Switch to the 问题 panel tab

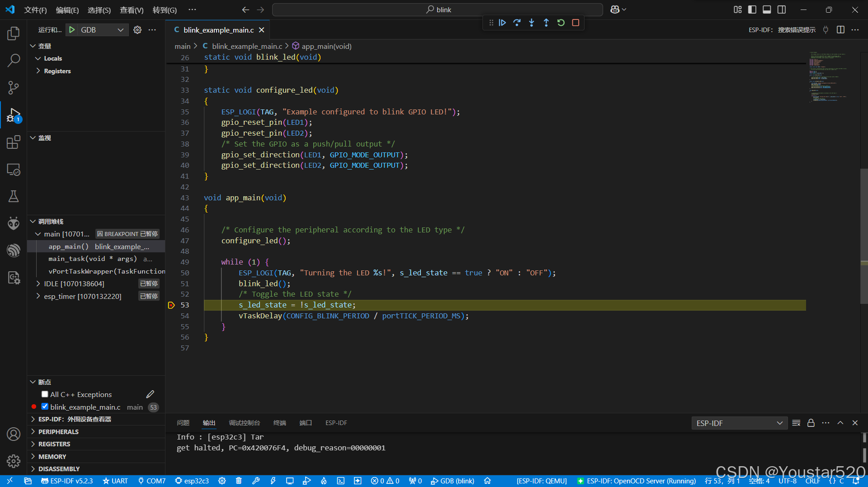(x=183, y=423)
